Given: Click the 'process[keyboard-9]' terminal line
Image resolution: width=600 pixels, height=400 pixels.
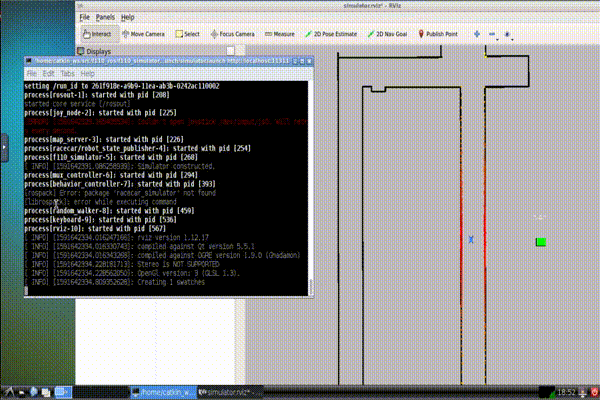Looking at the screenshot, I should 100,220.
